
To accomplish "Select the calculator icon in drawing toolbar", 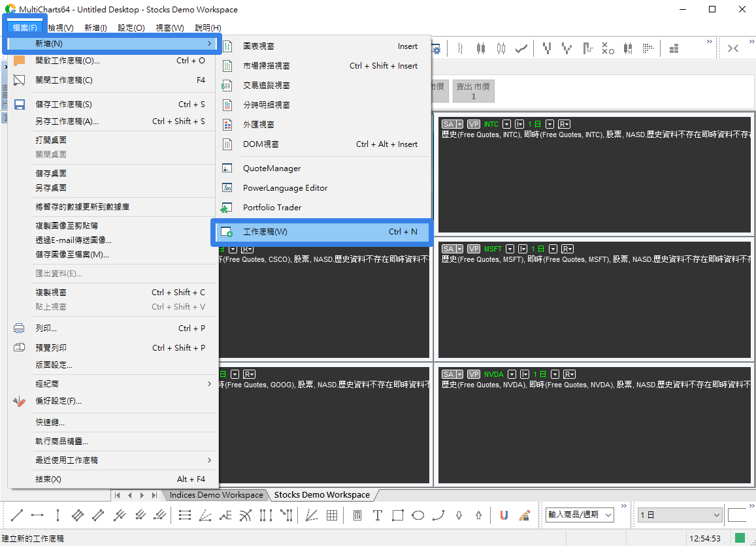I will pyautogui.click(x=357, y=515).
